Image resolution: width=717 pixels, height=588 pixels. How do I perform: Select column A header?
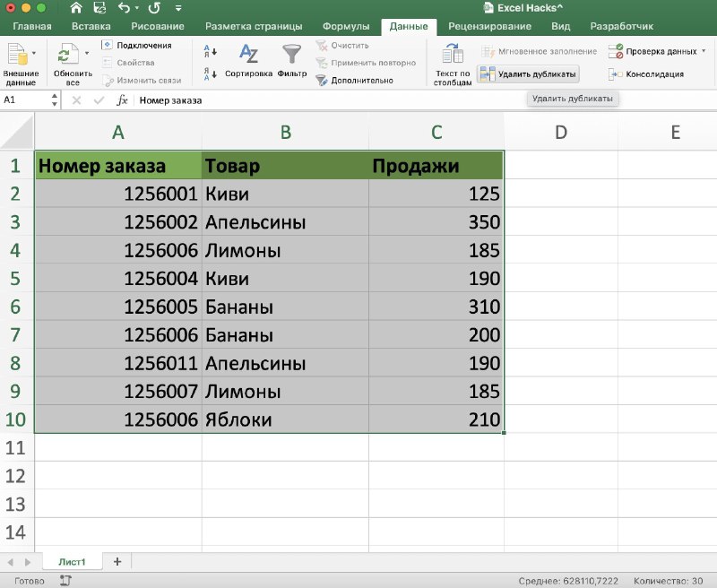coord(118,132)
